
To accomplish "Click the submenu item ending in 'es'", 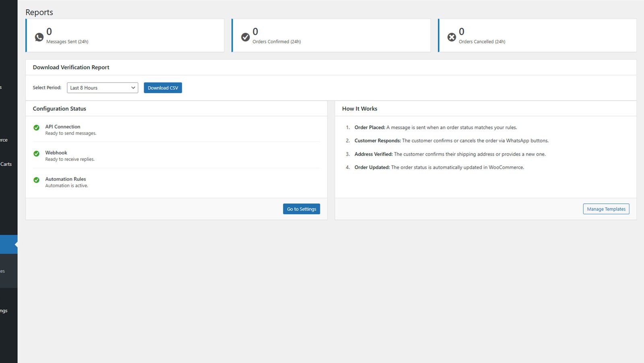I will click(3, 271).
